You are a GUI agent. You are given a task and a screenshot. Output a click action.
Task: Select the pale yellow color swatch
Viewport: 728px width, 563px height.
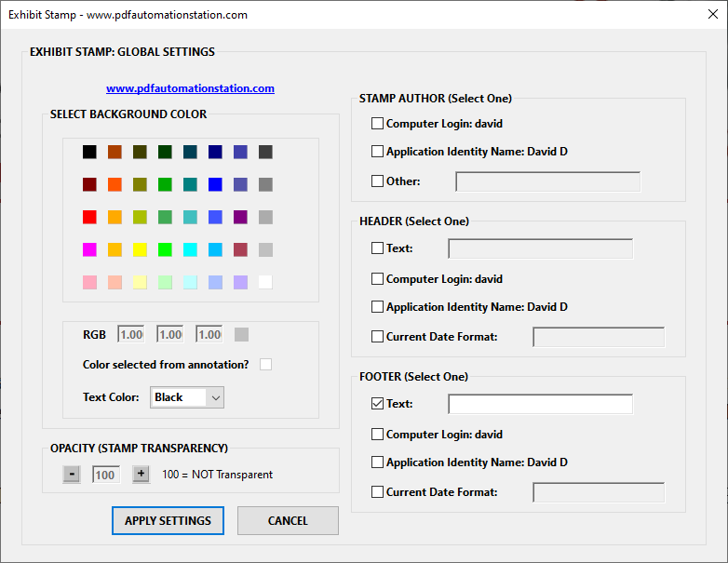click(x=140, y=282)
